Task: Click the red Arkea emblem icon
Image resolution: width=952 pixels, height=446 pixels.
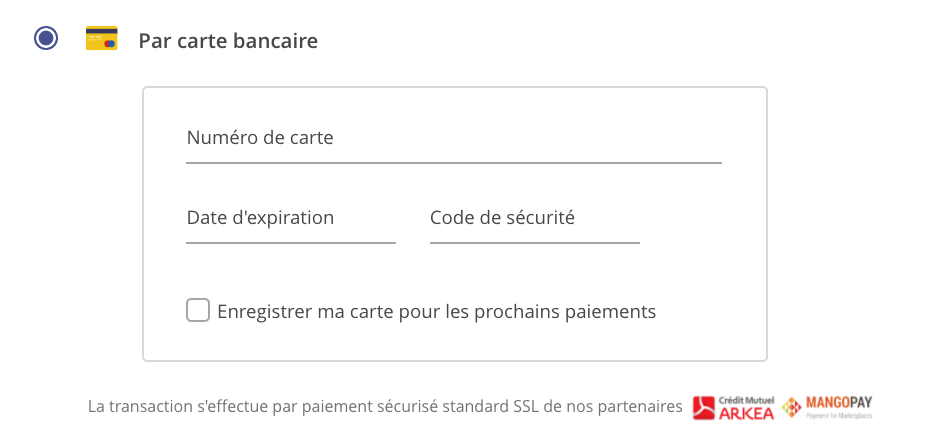Action: 704,407
